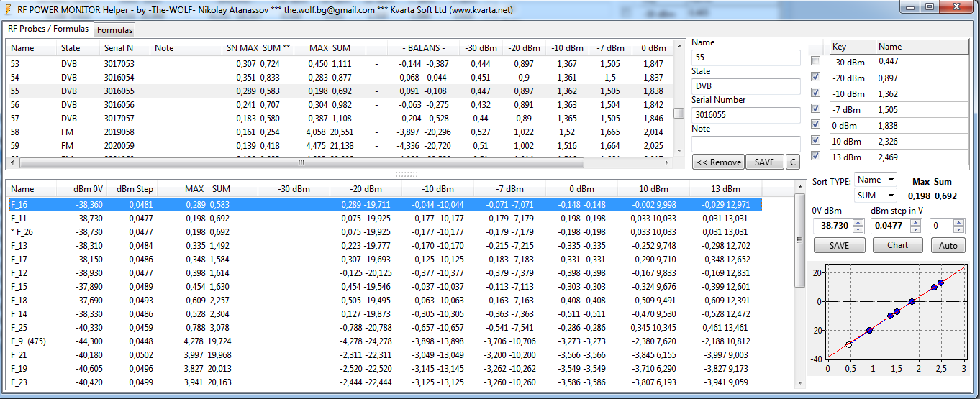The image size is (980, 399).
Task: Focus the probe Name input field
Action: [x=745, y=58]
